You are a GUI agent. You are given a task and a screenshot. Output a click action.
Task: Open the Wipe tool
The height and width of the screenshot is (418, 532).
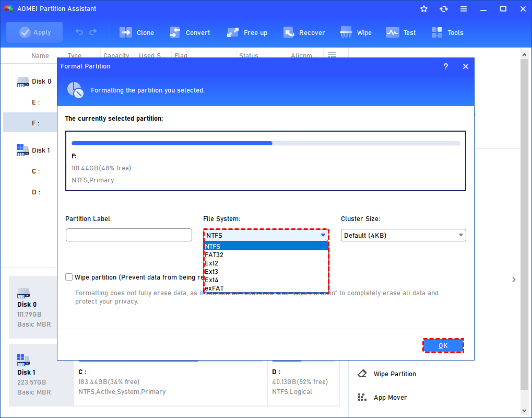click(356, 32)
